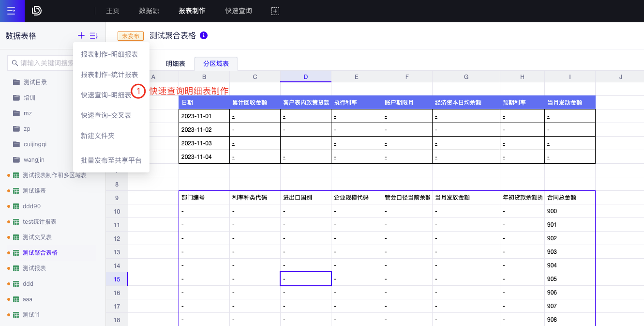Image resolution: width=644 pixels, height=326 pixels.
Task: Open the 测试目录 folder
Action: 35,82
